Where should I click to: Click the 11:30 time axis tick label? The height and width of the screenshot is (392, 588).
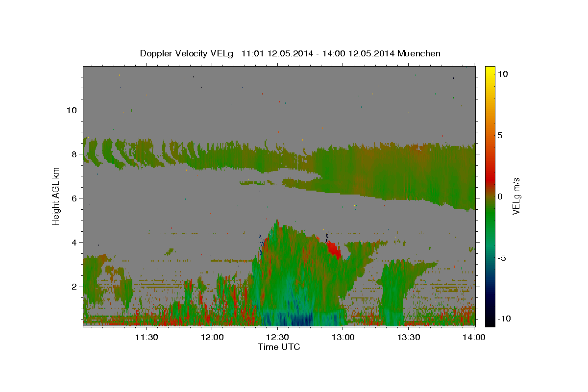coord(146,337)
